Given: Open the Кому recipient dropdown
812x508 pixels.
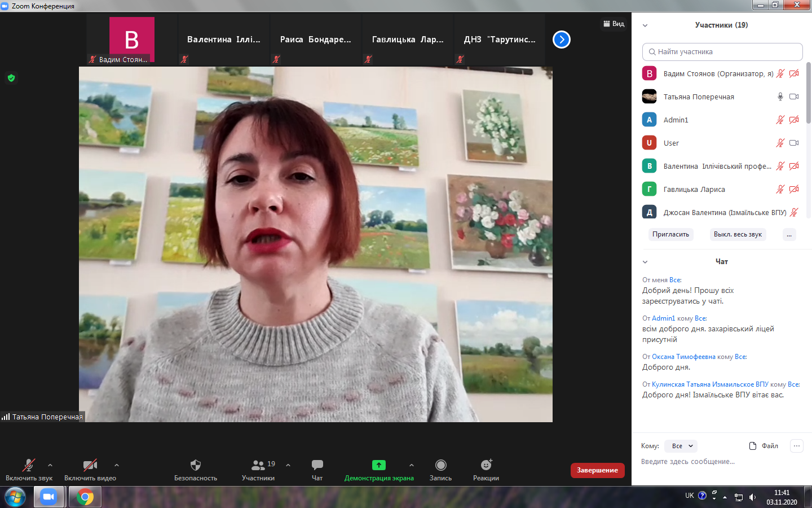Looking at the screenshot, I should (681, 446).
